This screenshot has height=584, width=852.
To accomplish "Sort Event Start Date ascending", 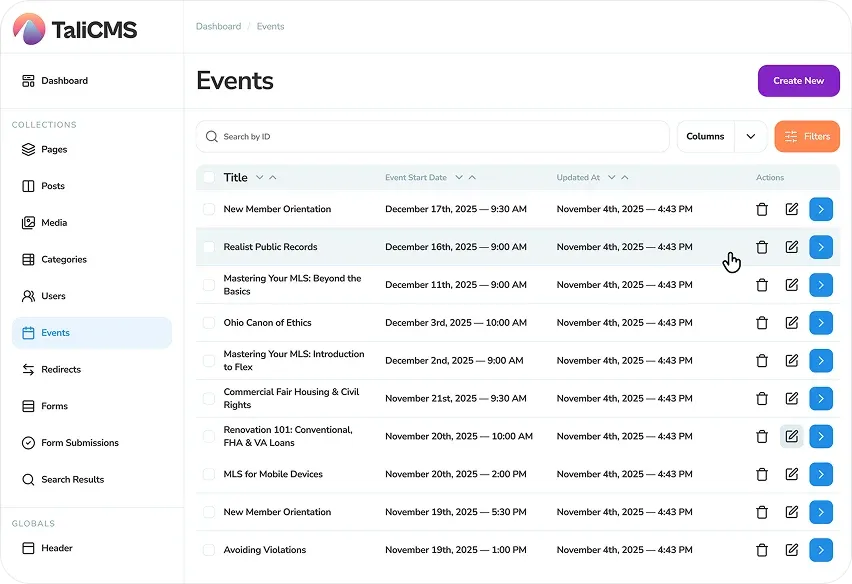I will coord(472,177).
